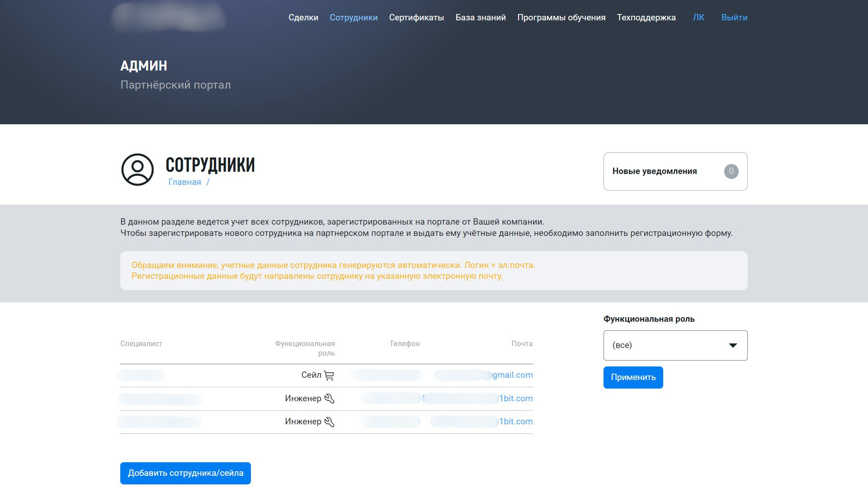Click the Главная breadcrumb link
This screenshot has width=868, height=488.
[184, 182]
